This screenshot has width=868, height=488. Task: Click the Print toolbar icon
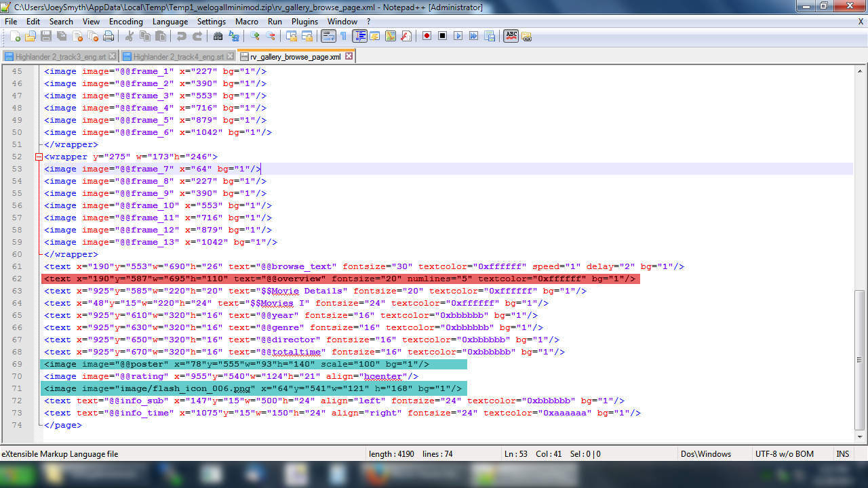(x=108, y=36)
